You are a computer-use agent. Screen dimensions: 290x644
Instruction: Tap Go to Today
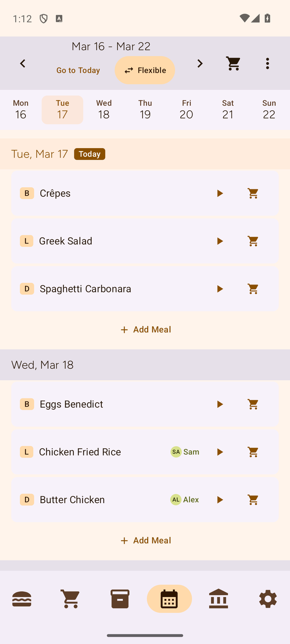click(x=78, y=70)
